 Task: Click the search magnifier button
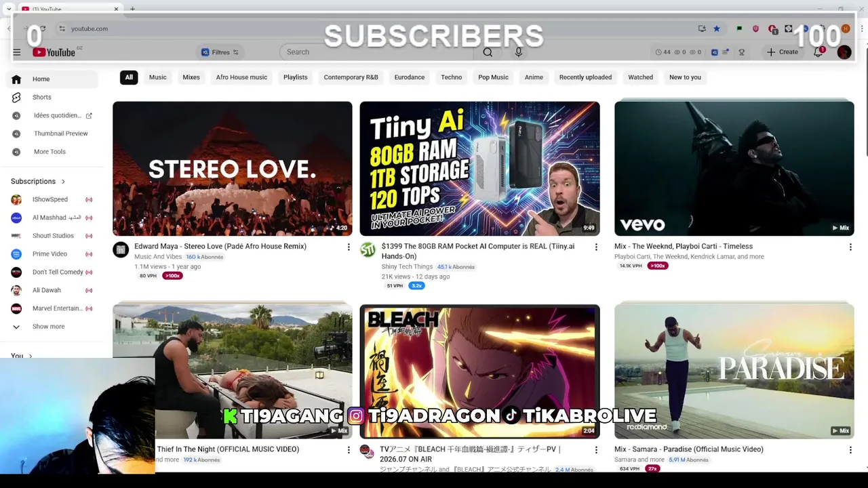(488, 52)
